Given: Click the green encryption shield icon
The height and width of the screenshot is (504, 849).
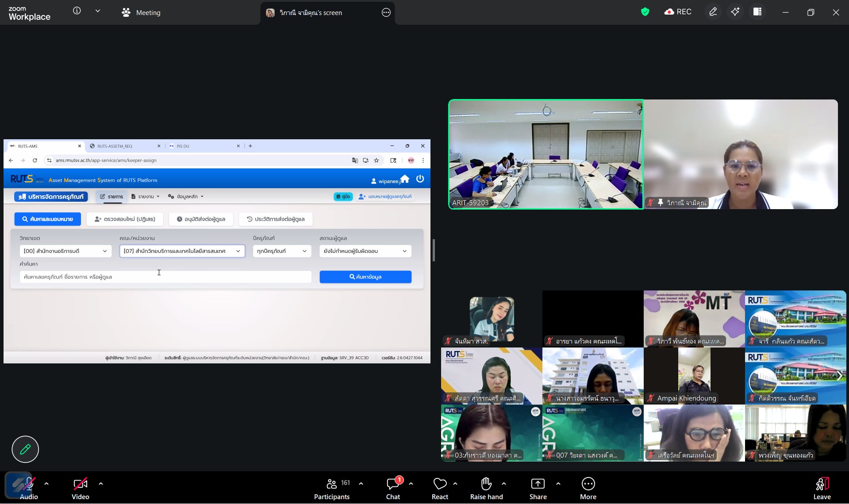Looking at the screenshot, I should (645, 12).
